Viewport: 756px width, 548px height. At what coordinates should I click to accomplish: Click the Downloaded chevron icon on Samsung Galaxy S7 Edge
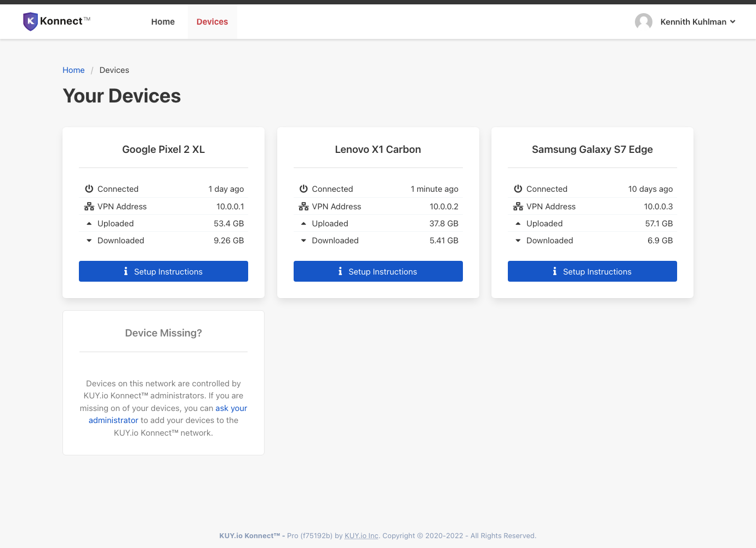point(518,240)
